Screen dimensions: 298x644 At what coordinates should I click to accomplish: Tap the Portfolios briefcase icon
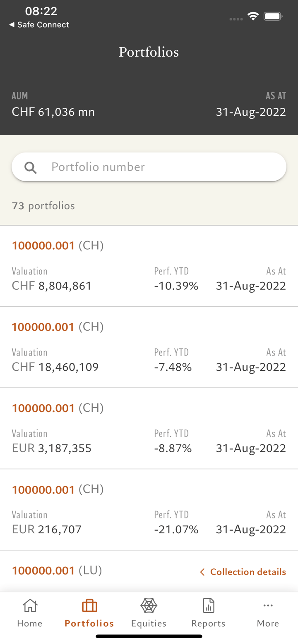(89, 606)
